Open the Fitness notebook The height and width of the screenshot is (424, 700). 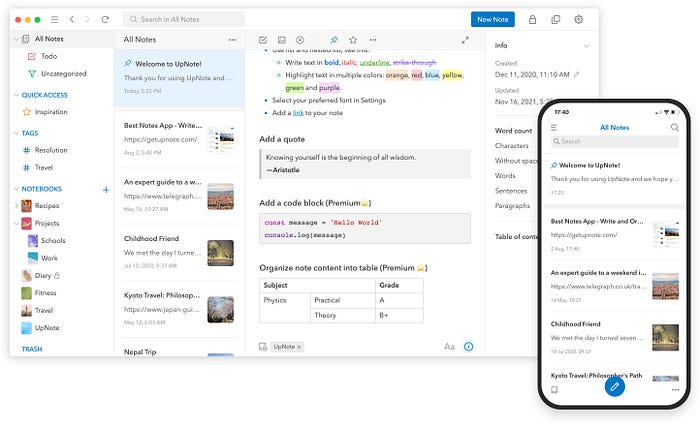pos(45,293)
